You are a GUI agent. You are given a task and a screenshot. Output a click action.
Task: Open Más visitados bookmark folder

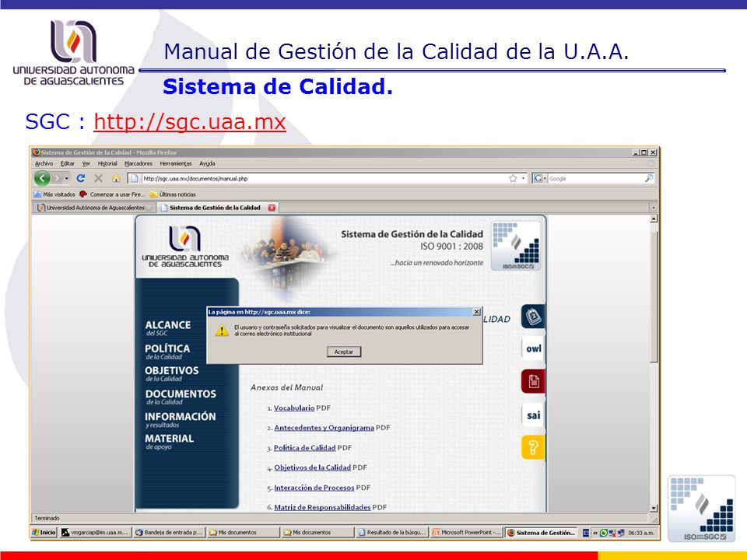coord(54,194)
